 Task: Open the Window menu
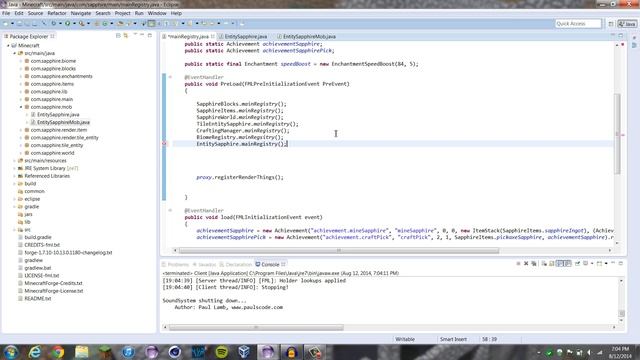[157, 13]
